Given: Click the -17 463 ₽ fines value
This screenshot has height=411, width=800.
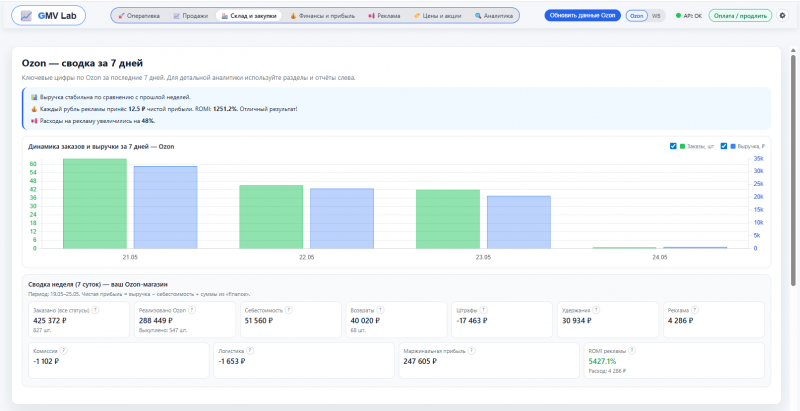Looking at the screenshot, I should (x=472, y=321).
